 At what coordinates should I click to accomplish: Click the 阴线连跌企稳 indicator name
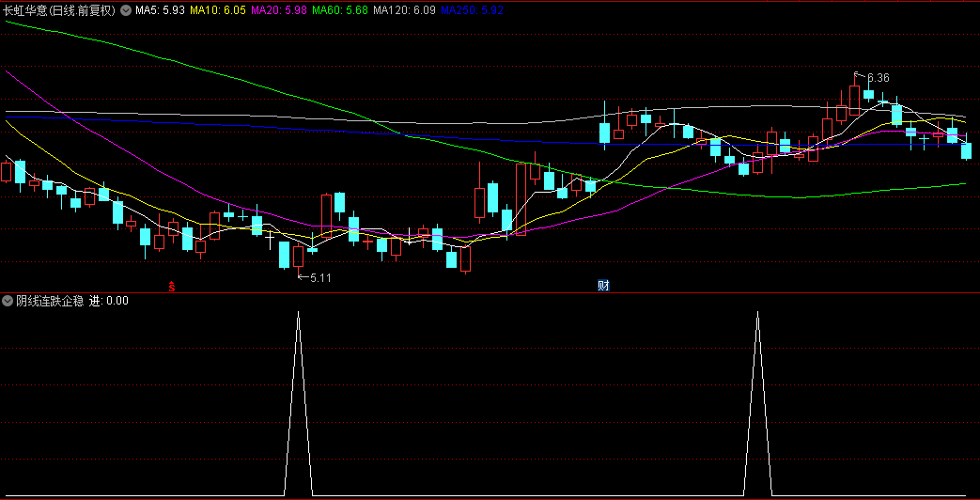50,301
